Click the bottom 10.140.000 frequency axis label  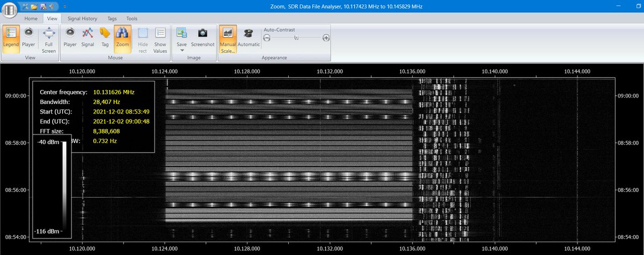pos(495,249)
